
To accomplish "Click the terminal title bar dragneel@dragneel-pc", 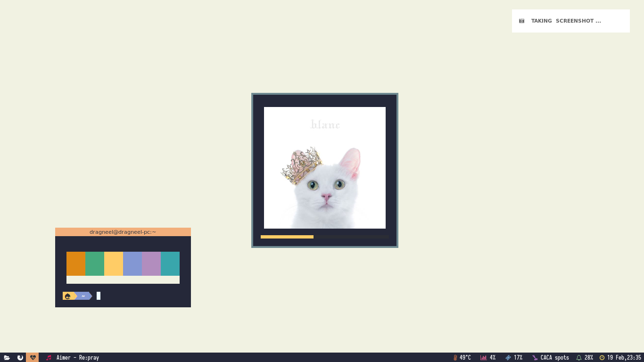I will 123,232.
